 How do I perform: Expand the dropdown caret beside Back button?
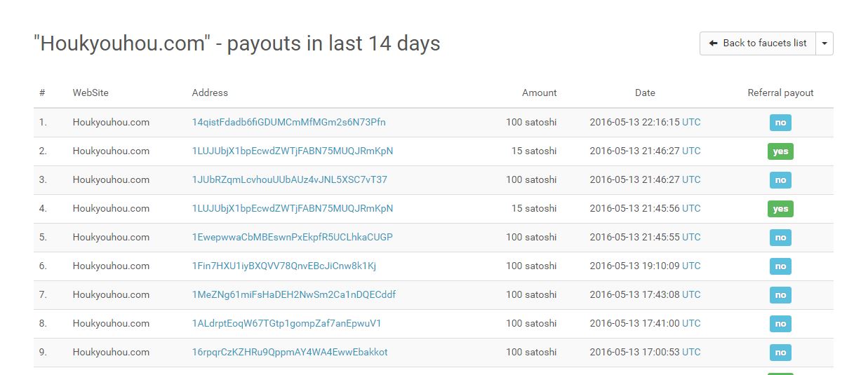click(824, 43)
